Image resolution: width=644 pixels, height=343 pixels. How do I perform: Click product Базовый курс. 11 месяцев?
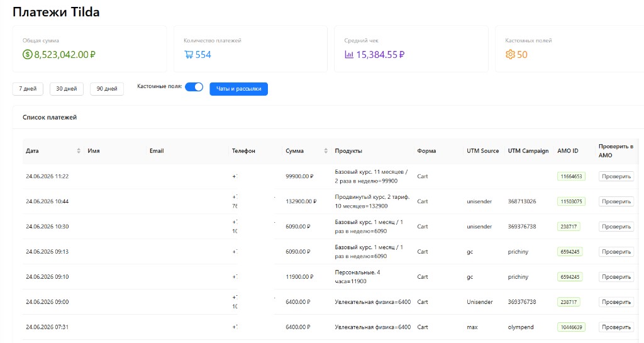[x=371, y=176]
